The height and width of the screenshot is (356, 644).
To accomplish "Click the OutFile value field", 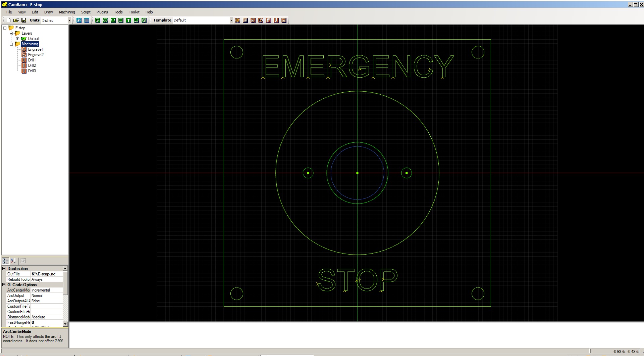I will 47,274.
